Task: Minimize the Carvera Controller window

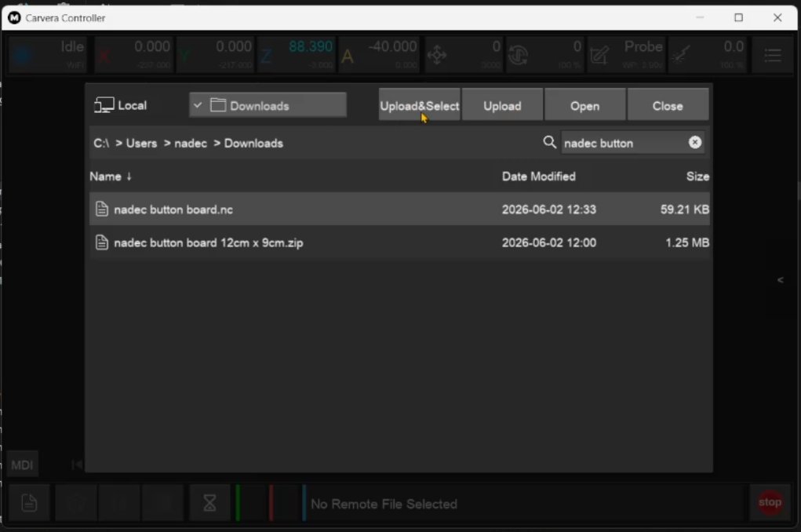Action: click(x=700, y=18)
